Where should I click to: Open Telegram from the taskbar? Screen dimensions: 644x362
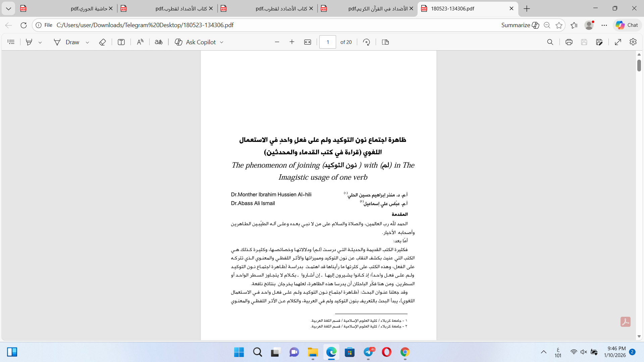(x=369, y=352)
